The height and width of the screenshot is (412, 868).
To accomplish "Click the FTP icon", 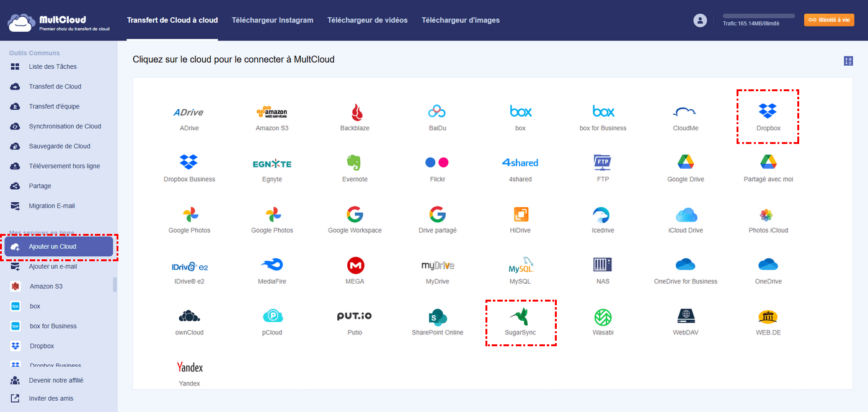I will coord(603,163).
